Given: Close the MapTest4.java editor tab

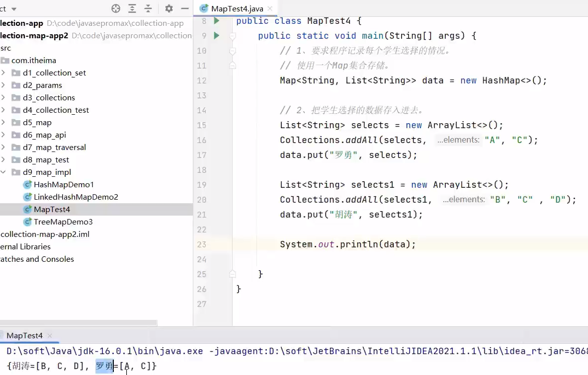Looking at the screenshot, I should (270, 8).
